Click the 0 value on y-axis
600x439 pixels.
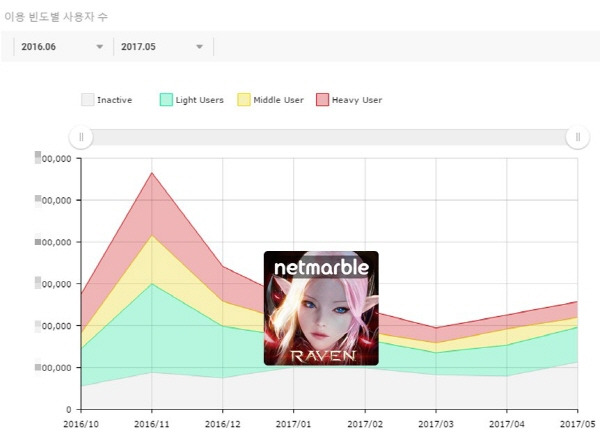click(68, 410)
